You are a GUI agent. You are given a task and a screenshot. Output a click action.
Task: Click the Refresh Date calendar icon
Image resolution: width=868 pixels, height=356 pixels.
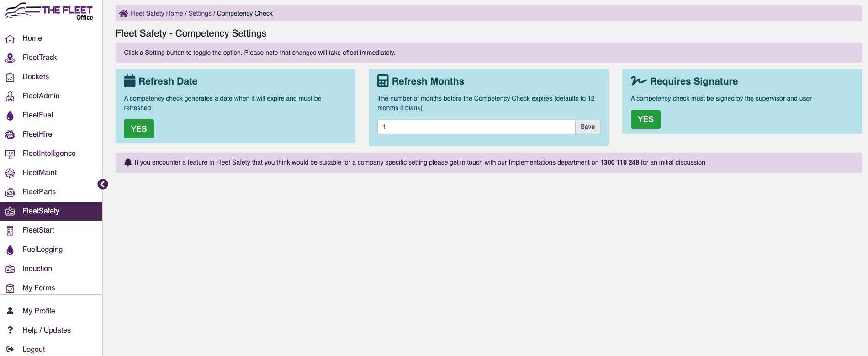(130, 81)
